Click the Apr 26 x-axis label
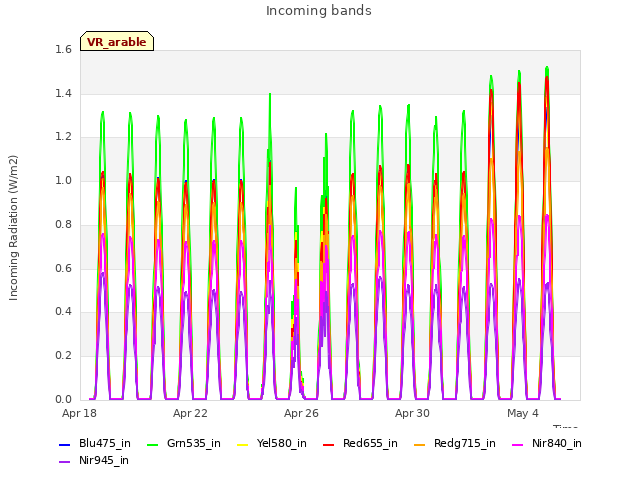The image size is (640, 480). (301, 413)
